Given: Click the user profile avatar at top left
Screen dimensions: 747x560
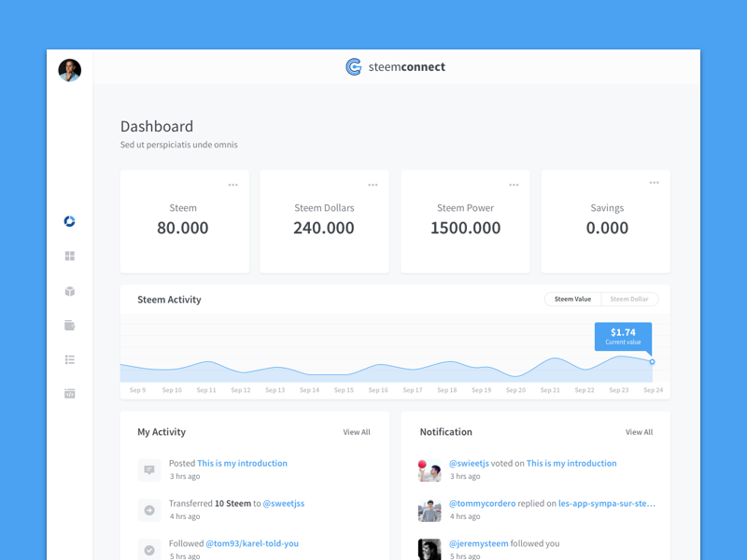Looking at the screenshot, I should 70,70.
